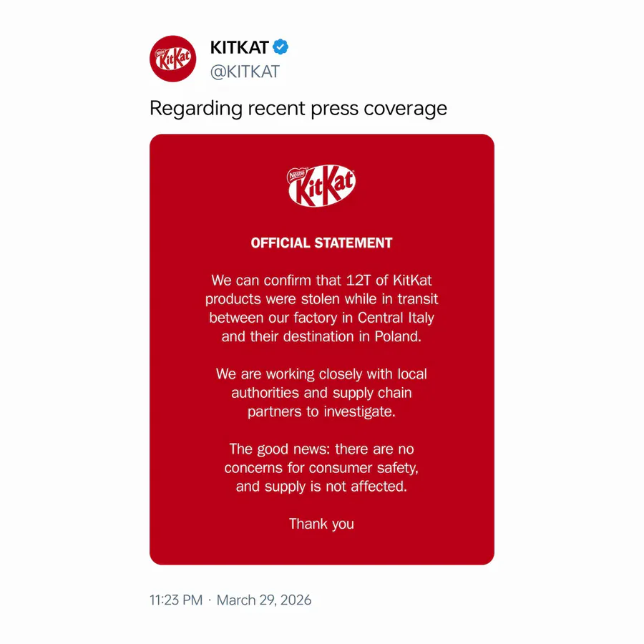Open the red official statement image

322,349
